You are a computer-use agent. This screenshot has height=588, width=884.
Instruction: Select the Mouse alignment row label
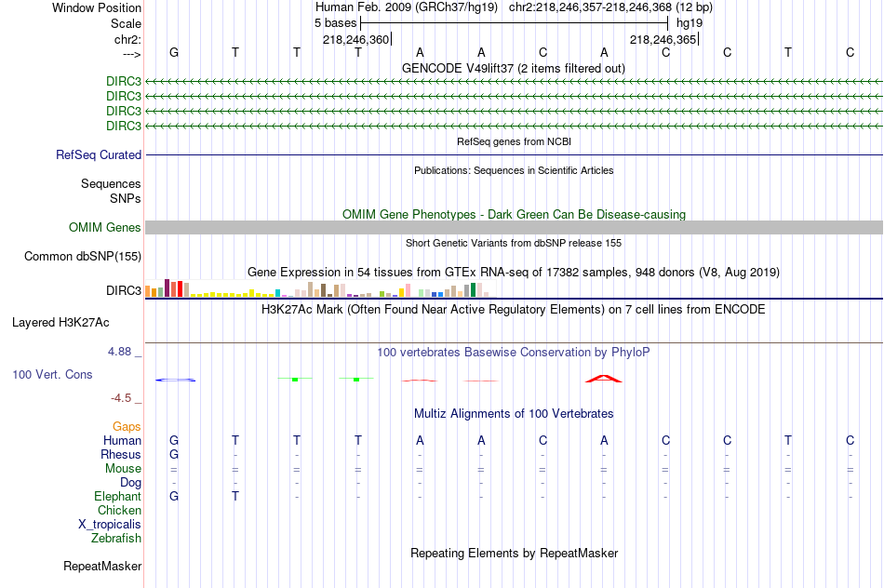[x=124, y=469]
